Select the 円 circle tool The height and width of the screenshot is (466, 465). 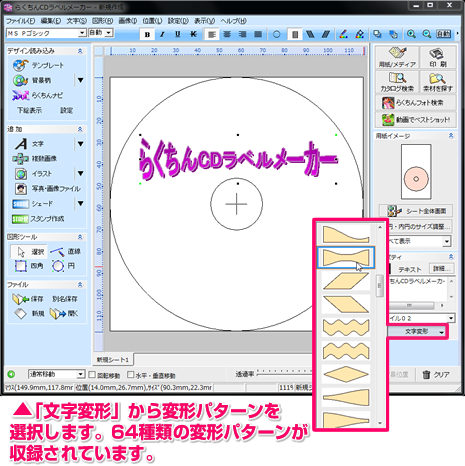(x=64, y=266)
